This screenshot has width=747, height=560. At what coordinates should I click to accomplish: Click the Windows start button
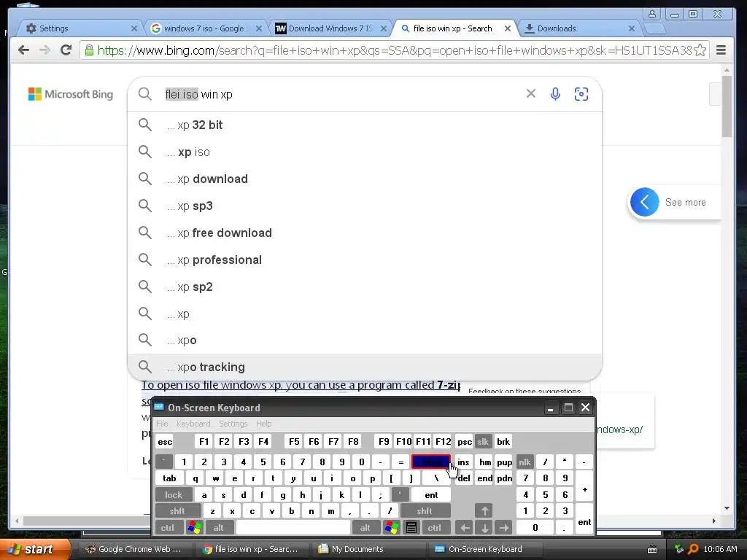point(34,549)
